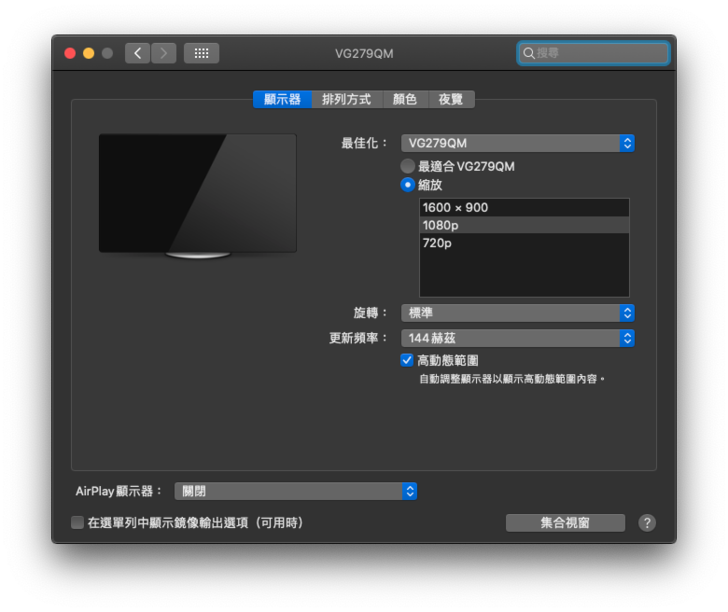Open the 更新頻率 144 赫茲 dropdown
The image size is (728, 612).
click(517, 338)
